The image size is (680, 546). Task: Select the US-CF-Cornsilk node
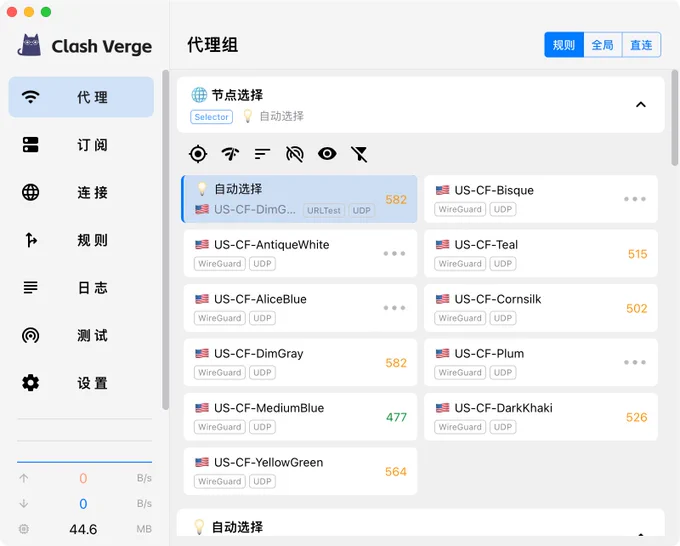[541, 308]
